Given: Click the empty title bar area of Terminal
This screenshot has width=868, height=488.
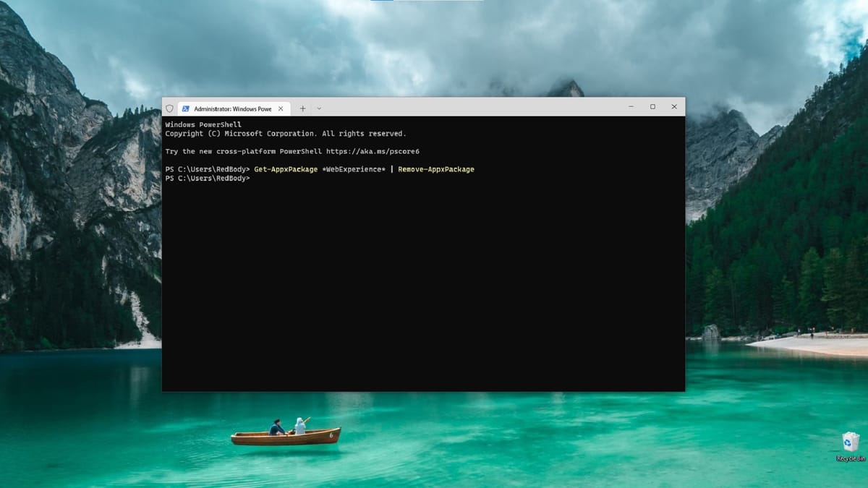Looking at the screenshot, I should 470,107.
